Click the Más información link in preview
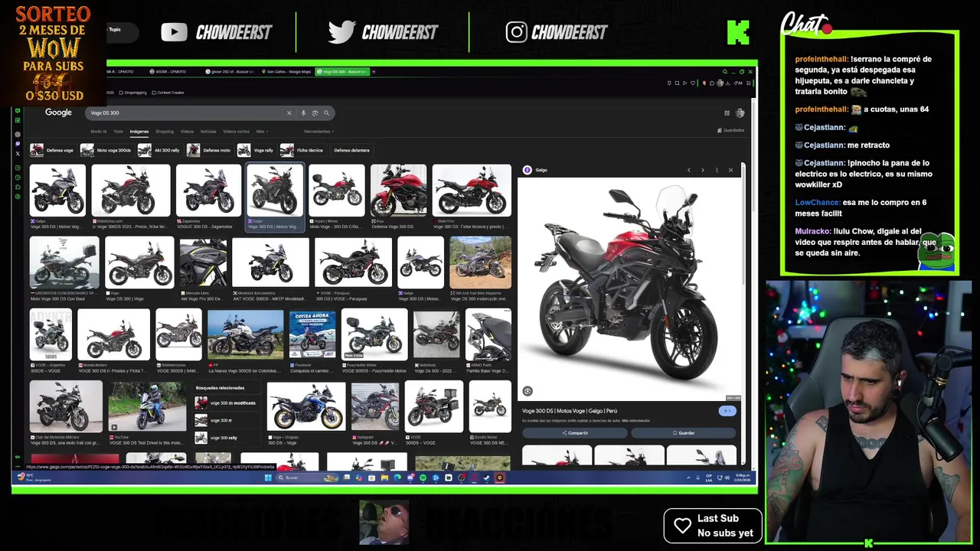980x551 pixels. 635,421
